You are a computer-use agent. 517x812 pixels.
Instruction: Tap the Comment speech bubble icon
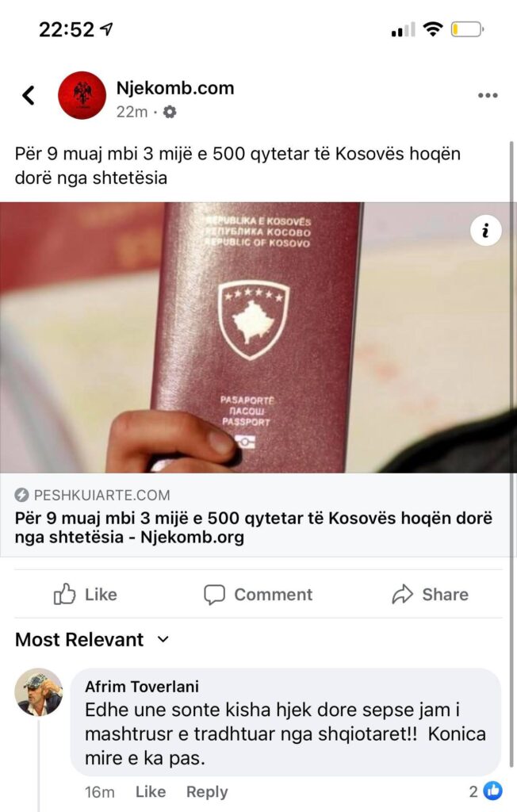[x=214, y=595]
